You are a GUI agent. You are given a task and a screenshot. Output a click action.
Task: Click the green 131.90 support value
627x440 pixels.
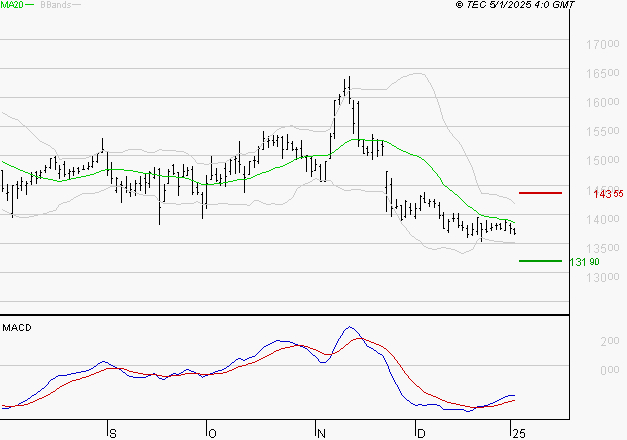pos(585,262)
